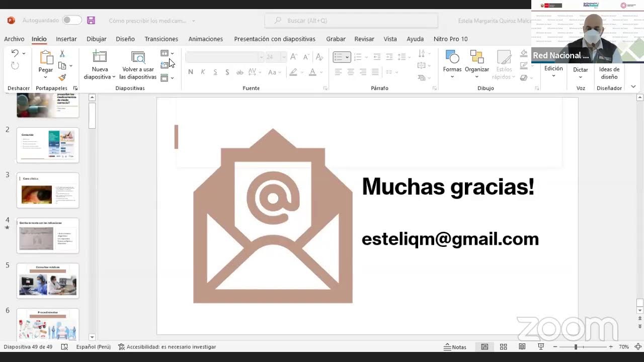Toggle Cursiva (K) italic formatting

(x=203, y=72)
